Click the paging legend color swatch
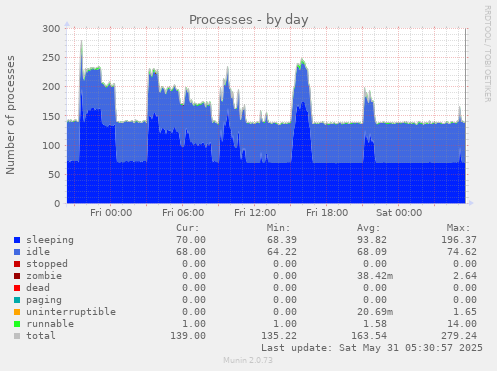 (17, 300)
